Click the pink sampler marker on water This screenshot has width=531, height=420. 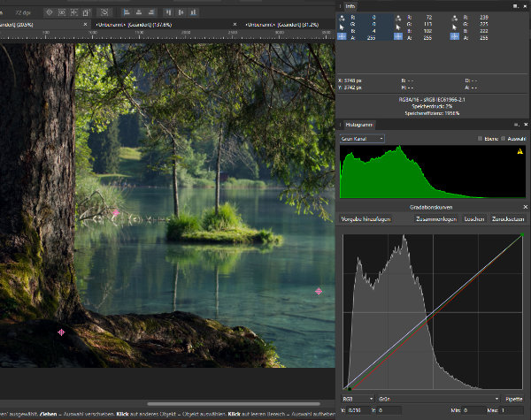pos(319,291)
